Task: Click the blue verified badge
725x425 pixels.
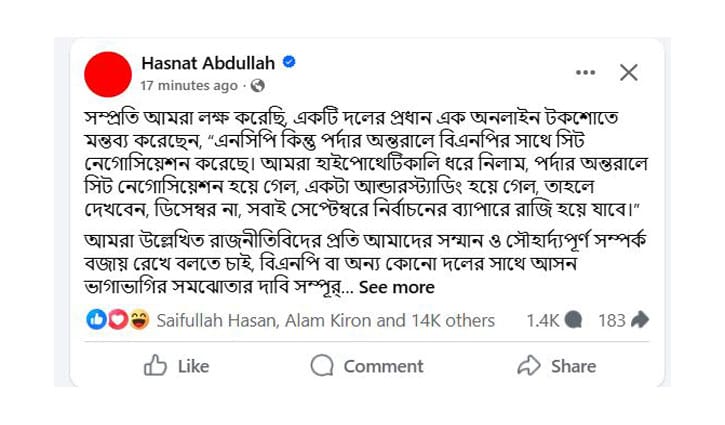Action: point(289,62)
